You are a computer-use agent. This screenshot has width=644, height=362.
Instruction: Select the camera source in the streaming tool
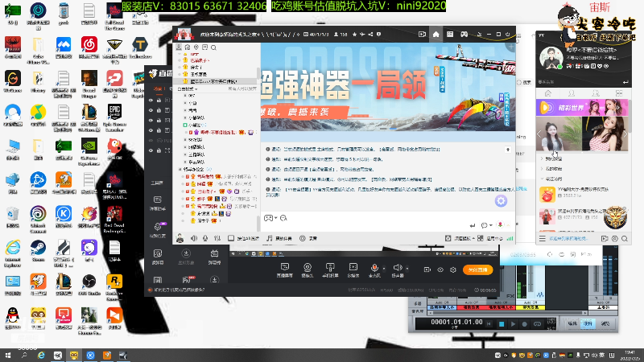click(308, 270)
